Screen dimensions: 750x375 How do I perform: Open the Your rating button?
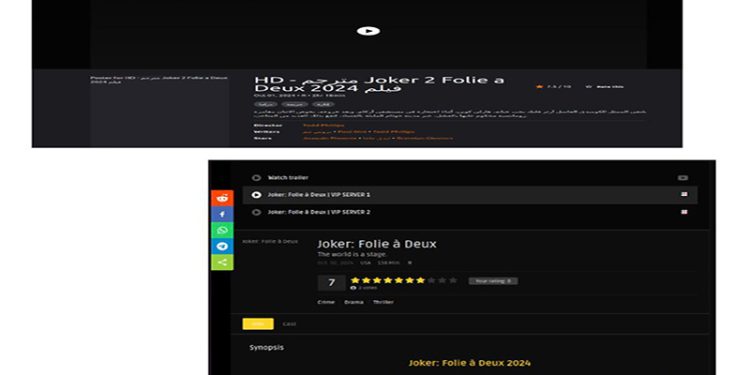pos(493,281)
